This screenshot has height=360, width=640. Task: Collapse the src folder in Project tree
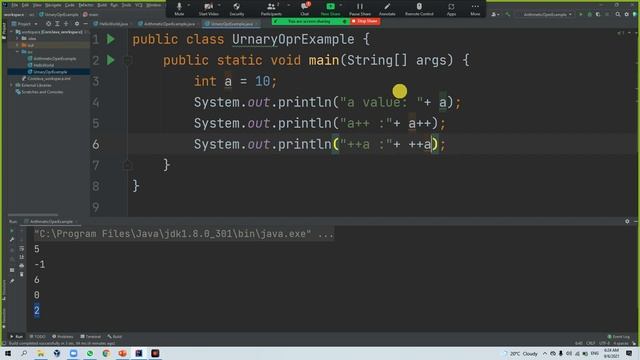tap(17, 52)
